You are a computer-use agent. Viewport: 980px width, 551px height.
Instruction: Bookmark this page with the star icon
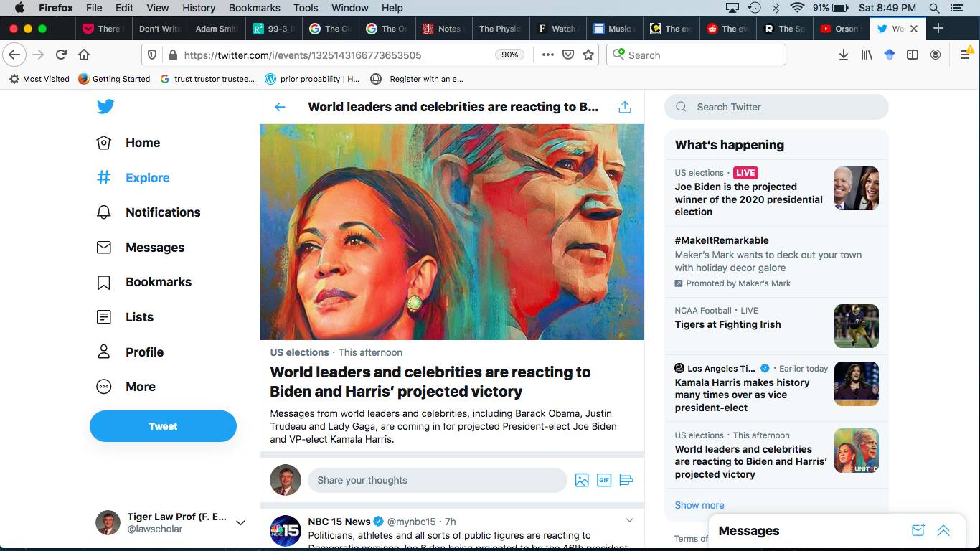588,55
